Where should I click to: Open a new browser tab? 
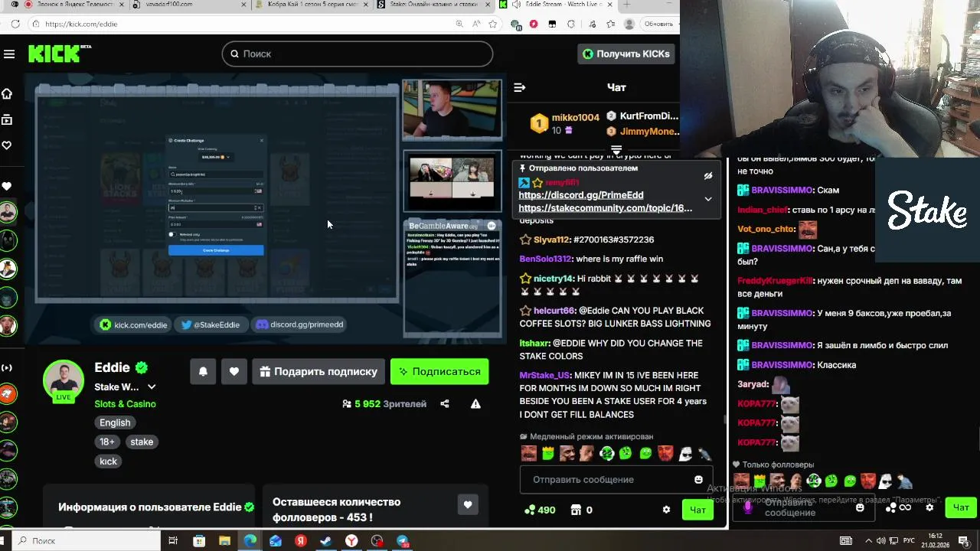626,5
